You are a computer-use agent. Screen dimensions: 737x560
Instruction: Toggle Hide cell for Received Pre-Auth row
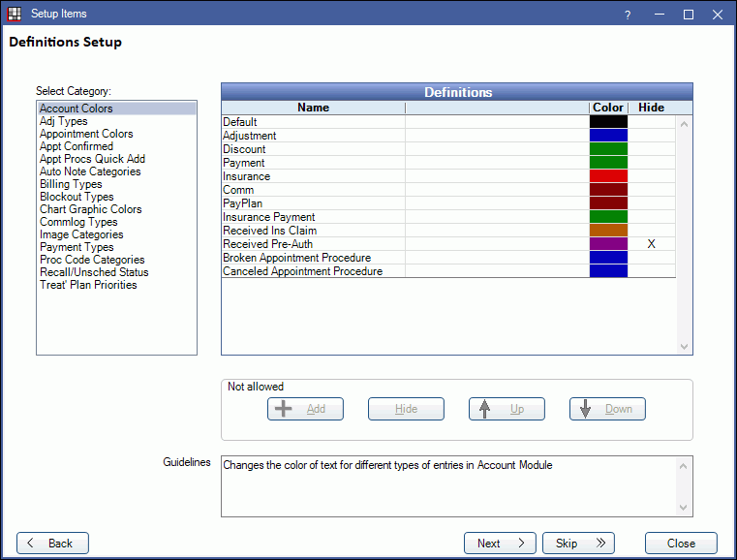(651, 244)
